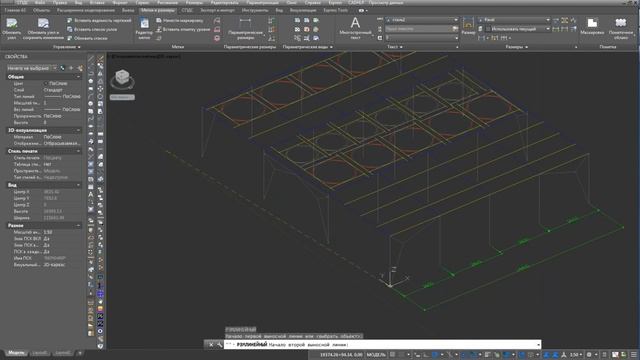
Task: Expand the 'Текст' ribbon panel
Action: (394, 47)
